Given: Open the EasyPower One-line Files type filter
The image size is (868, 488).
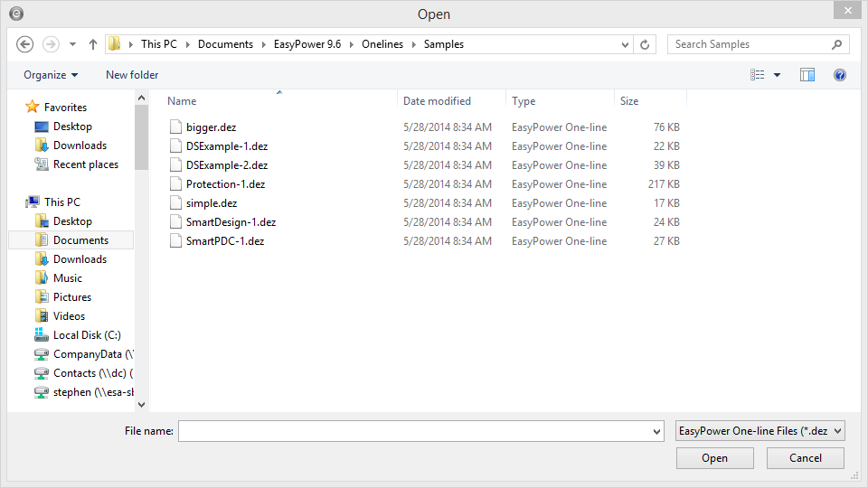Looking at the screenshot, I should [760, 430].
